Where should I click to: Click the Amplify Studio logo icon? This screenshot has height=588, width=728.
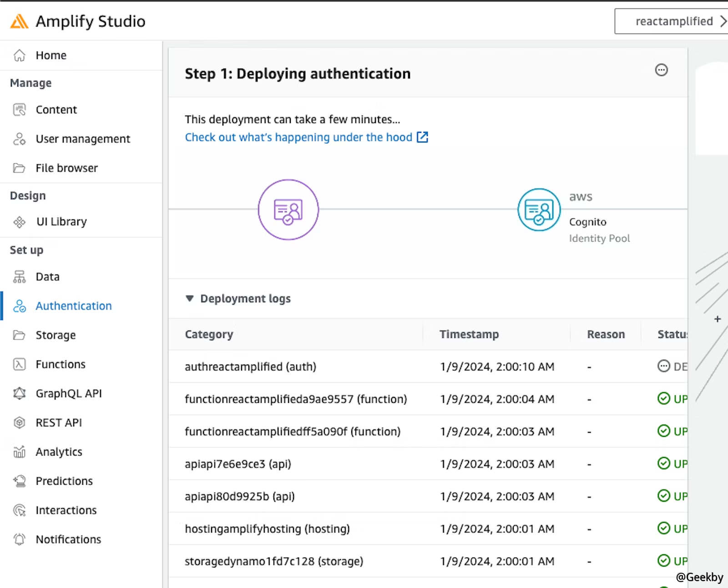click(19, 21)
